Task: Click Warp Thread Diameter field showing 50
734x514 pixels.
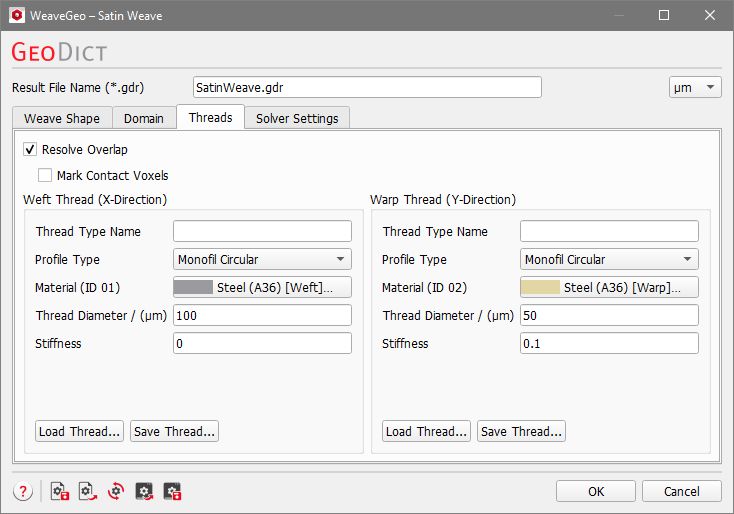Action: pos(609,316)
